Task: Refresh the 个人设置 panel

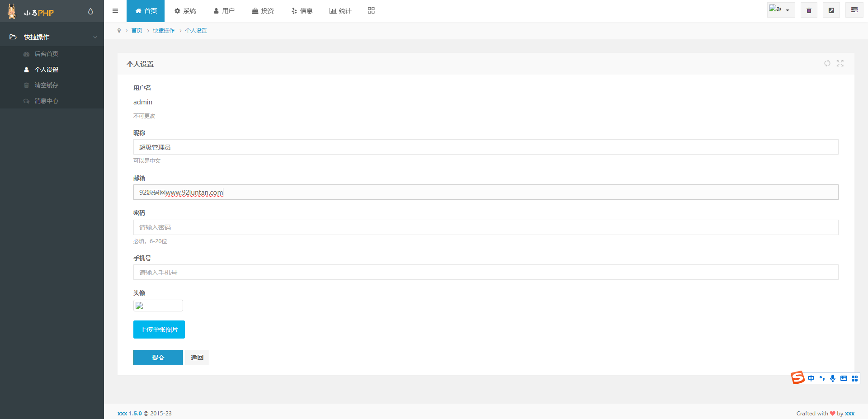Action: coord(827,63)
